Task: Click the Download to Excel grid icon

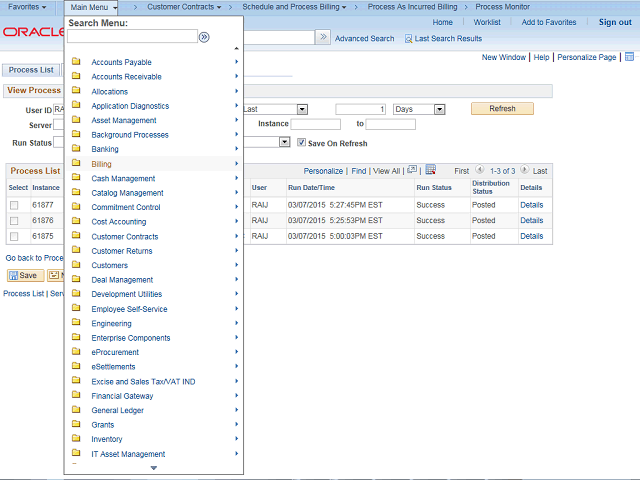Action: pos(430,170)
